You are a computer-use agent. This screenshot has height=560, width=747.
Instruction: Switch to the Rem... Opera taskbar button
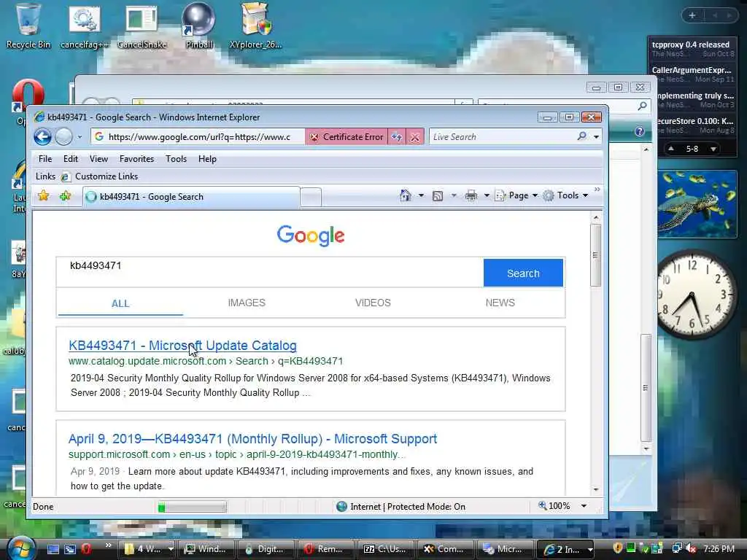coord(324,549)
